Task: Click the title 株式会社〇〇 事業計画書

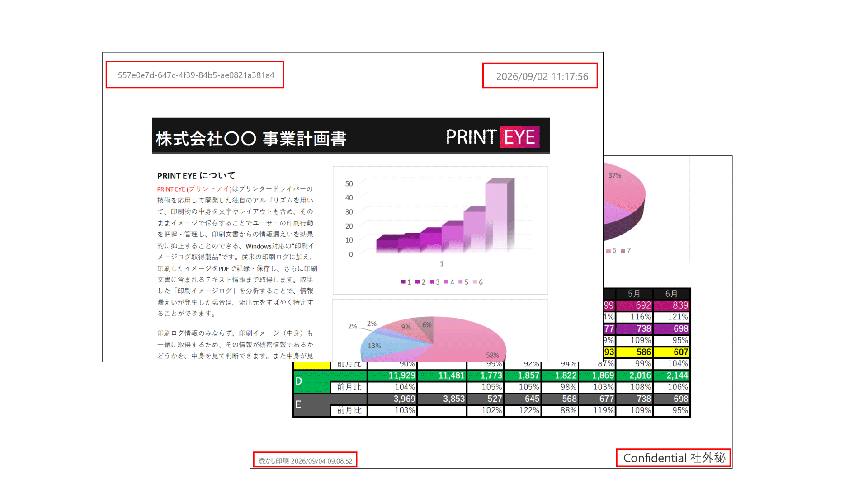Action: tap(251, 138)
